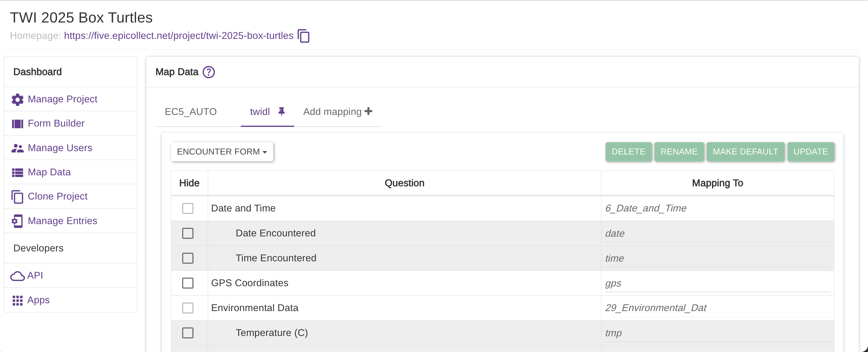Image resolution: width=868 pixels, height=352 pixels.
Task: Edit the 'gps' mapping field
Action: [x=717, y=283]
